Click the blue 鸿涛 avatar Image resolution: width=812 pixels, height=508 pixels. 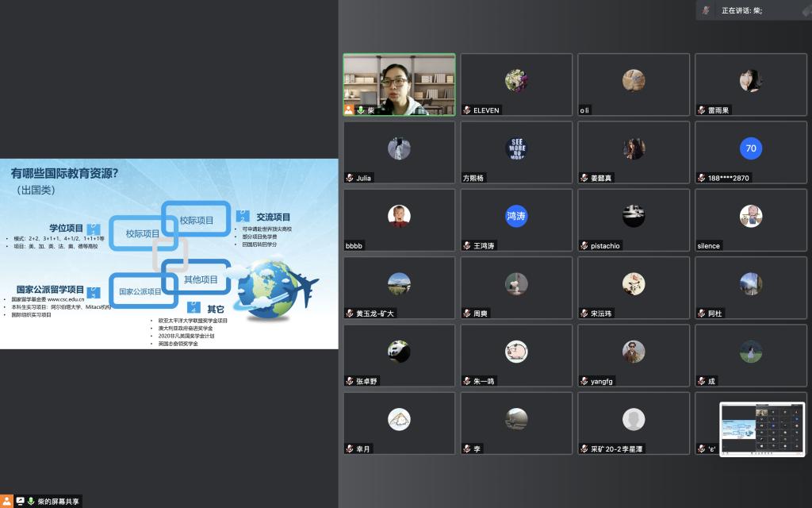click(x=516, y=216)
